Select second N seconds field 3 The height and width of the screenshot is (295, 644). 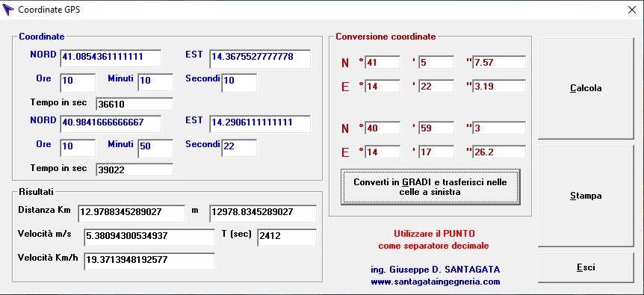click(499, 128)
